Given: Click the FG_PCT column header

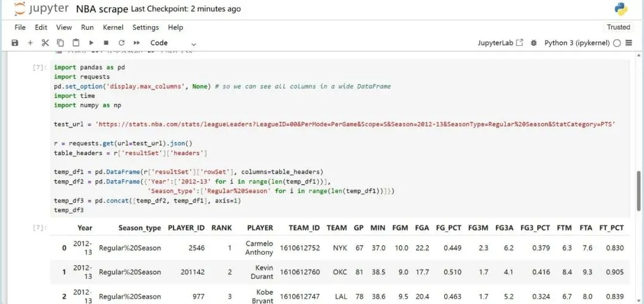Looking at the screenshot, I should pos(448,228).
